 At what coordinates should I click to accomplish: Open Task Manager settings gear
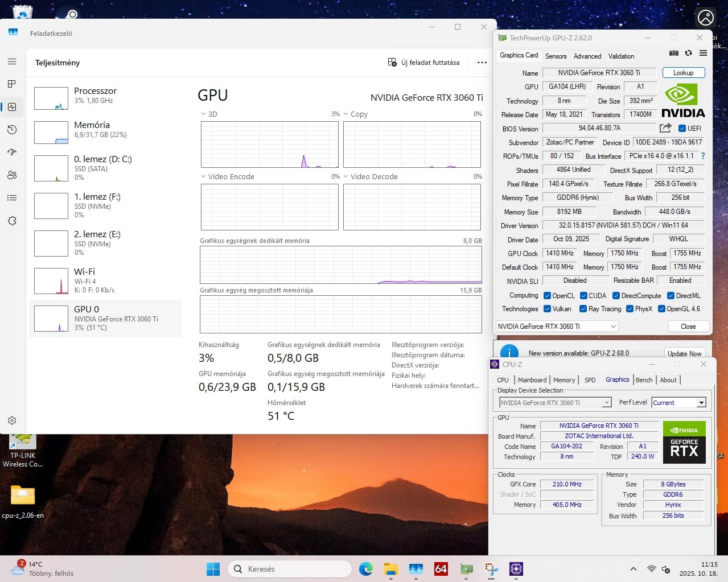click(12, 420)
